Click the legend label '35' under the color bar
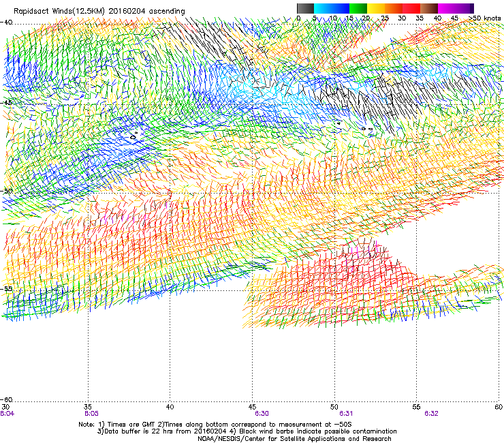This screenshot has height=443, width=504. point(420,18)
